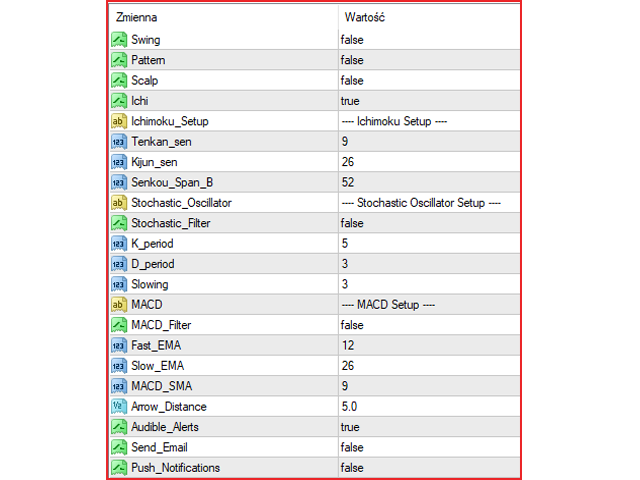
Task: Click the boolean icon beside Push_Notifications
Action: click(119, 468)
